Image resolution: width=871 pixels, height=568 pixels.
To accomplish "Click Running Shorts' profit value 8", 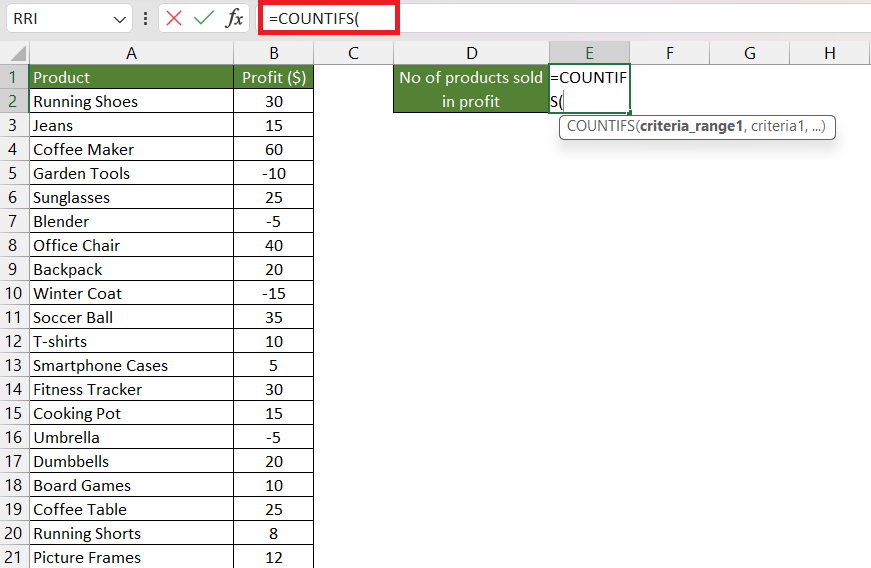I will pyautogui.click(x=274, y=533).
